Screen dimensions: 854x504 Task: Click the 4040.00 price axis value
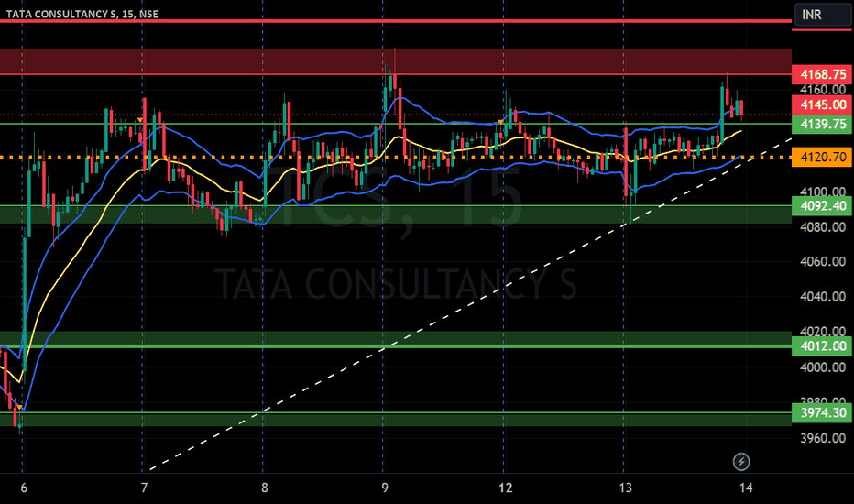(x=823, y=297)
